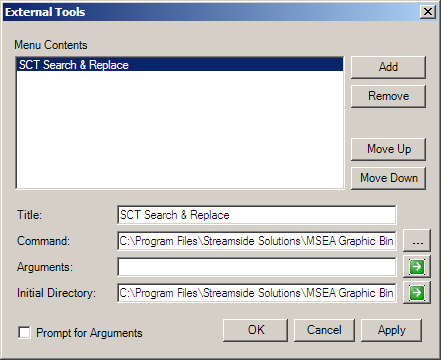The width and height of the screenshot is (441, 360).
Task: Click the Menu Contents label
Action: (x=51, y=45)
